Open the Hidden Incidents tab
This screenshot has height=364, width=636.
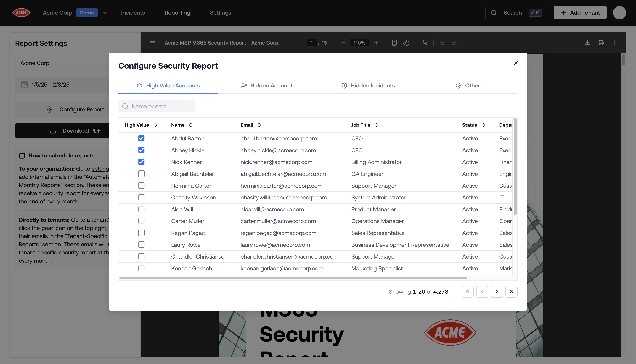click(368, 85)
